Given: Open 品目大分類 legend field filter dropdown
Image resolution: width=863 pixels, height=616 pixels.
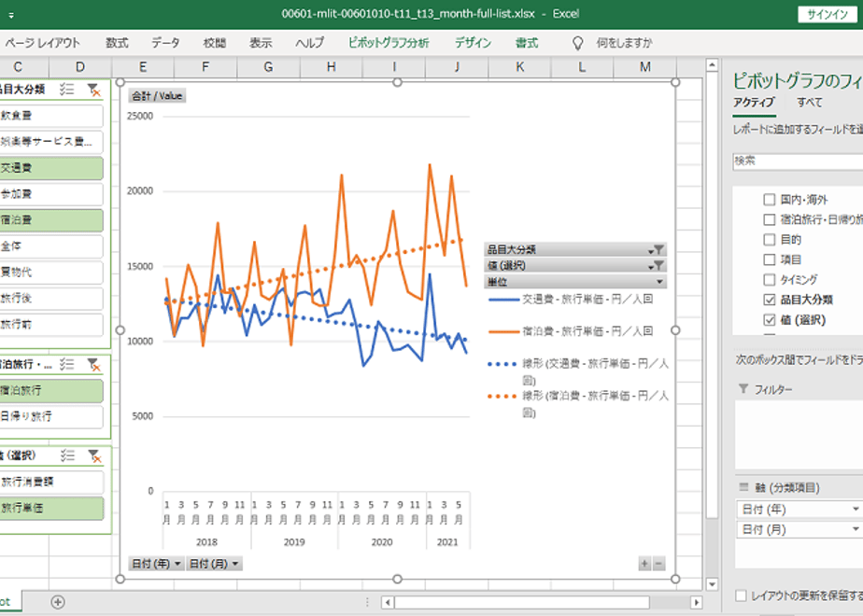Looking at the screenshot, I should coord(658,250).
